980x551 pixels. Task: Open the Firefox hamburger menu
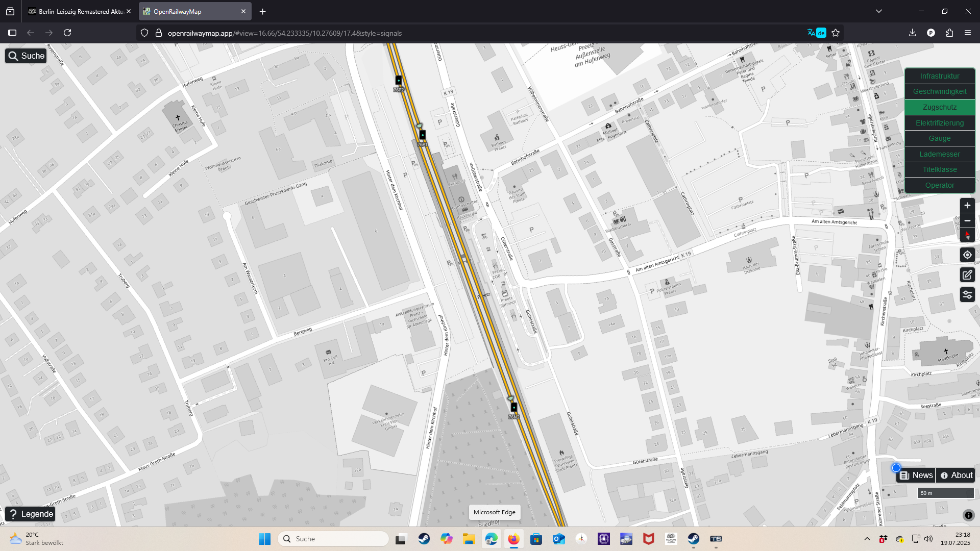968,33
